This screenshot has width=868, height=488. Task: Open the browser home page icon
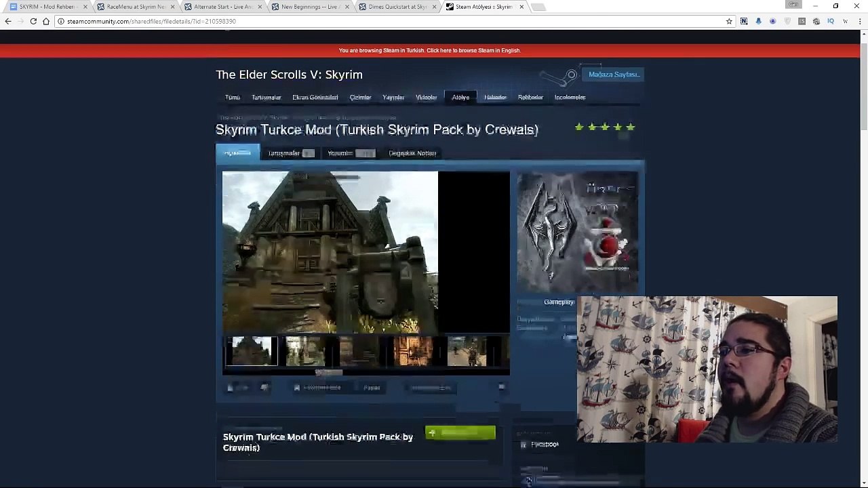tap(46, 21)
